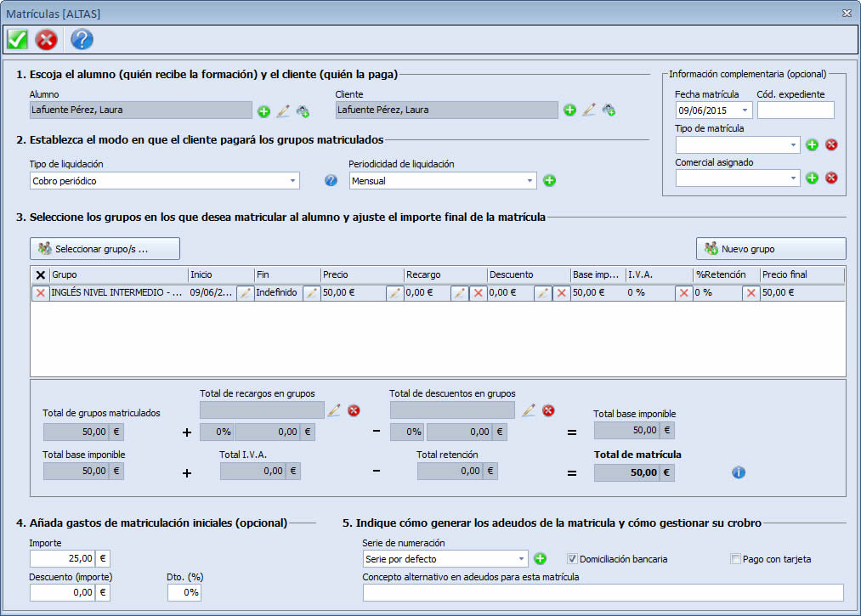
Task: Add new Periodicidad de liquidación option
Action: (x=549, y=180)
